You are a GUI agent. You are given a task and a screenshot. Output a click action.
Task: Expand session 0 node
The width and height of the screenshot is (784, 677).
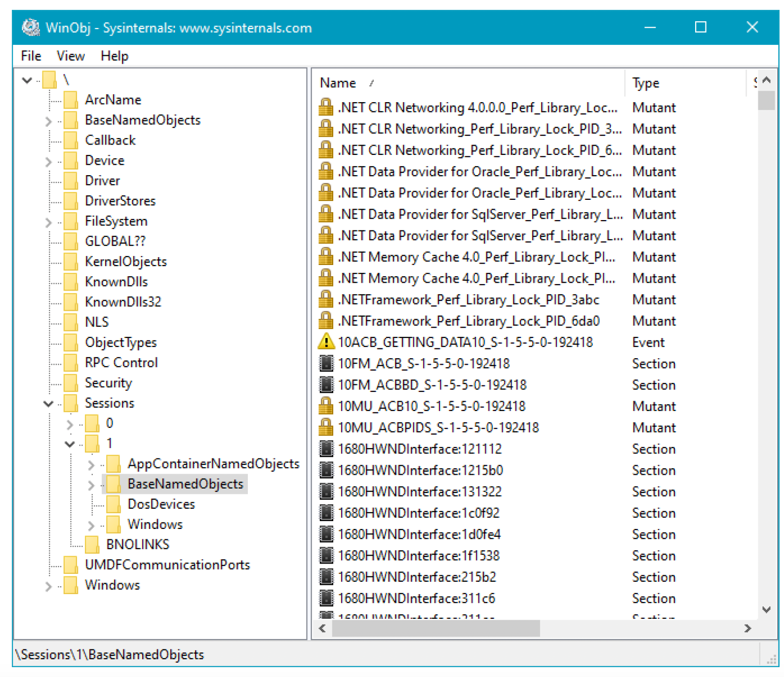[70, 424]
